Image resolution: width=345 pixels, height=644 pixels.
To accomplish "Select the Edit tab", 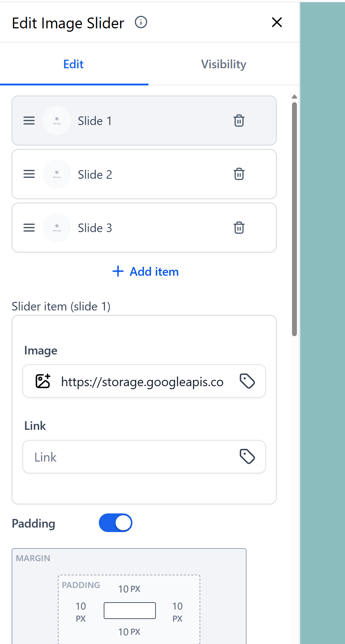I will [73, 64].
